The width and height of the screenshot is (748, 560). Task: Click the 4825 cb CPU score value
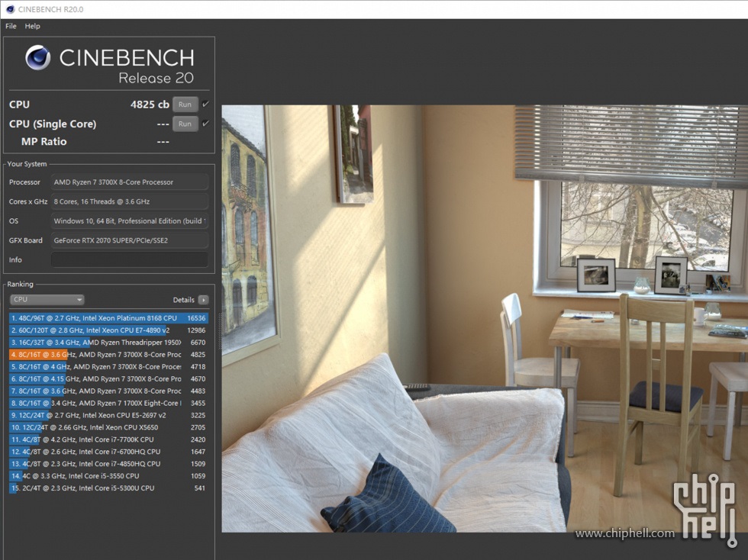click(x=150, y=105)
